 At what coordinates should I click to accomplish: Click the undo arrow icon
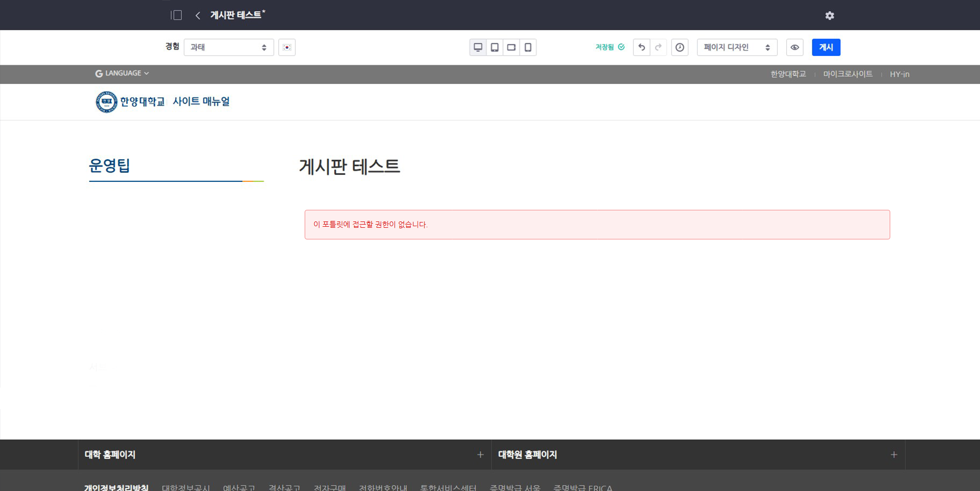click(x=642, y=48)
